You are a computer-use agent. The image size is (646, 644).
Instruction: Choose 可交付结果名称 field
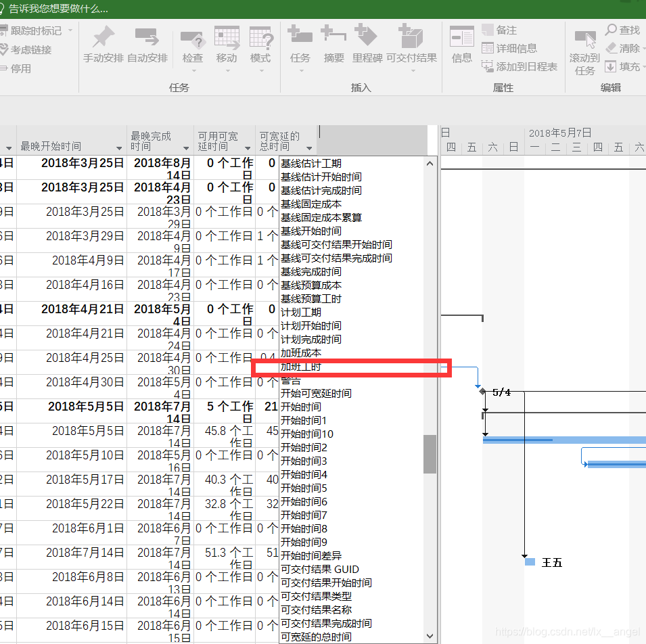point(316,609)
